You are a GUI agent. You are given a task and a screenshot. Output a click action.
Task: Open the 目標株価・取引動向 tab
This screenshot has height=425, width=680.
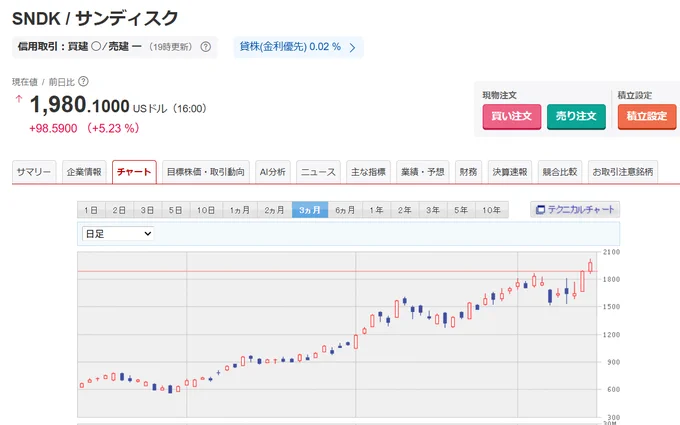pyautogui.click(x=206, y=172)
